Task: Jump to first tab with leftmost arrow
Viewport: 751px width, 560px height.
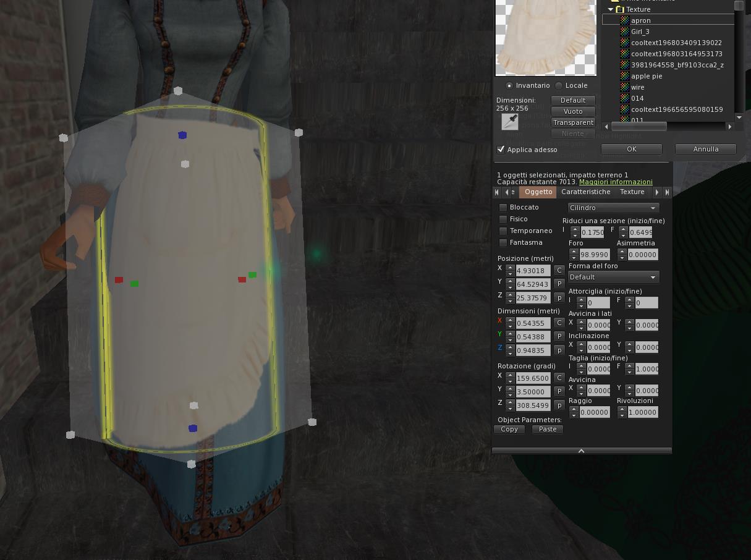Action: [x=496, y=192]
